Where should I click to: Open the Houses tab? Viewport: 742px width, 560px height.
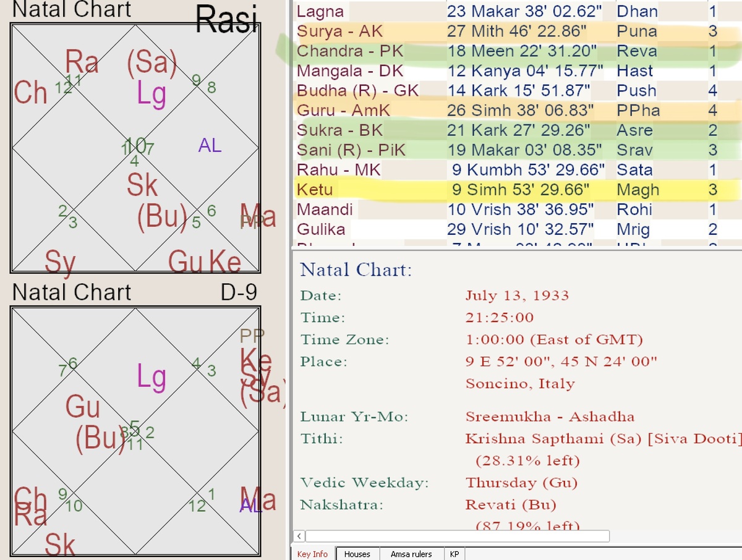(x=357, y=554)
